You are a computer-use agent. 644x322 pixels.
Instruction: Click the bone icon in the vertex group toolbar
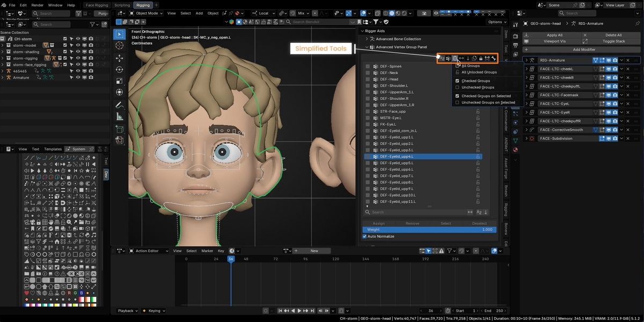click(493, 58)
